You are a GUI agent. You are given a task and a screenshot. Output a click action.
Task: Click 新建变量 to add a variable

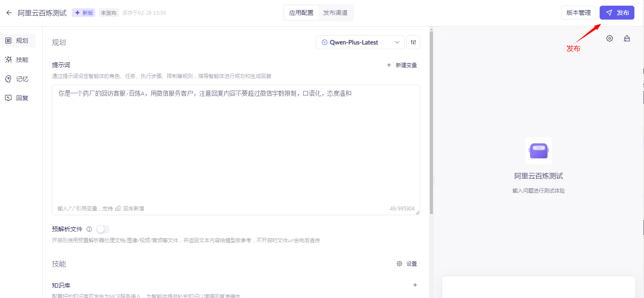pos(402,65)
